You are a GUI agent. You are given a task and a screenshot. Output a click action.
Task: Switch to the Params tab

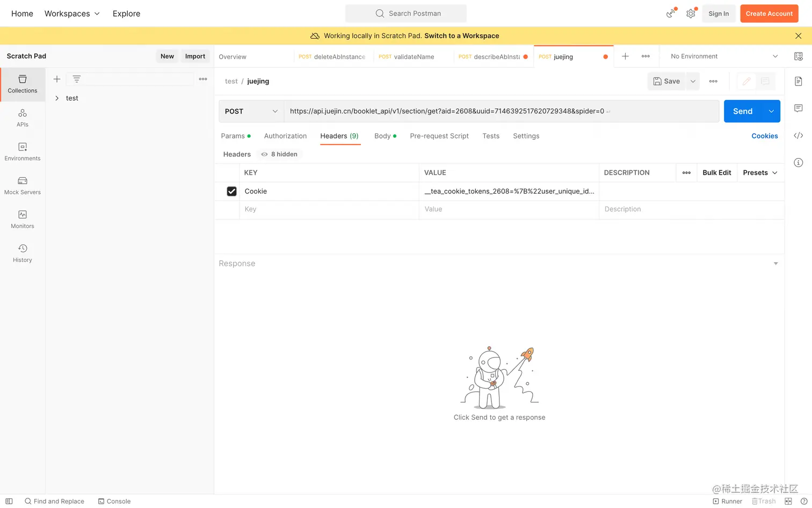click(236, 136)
